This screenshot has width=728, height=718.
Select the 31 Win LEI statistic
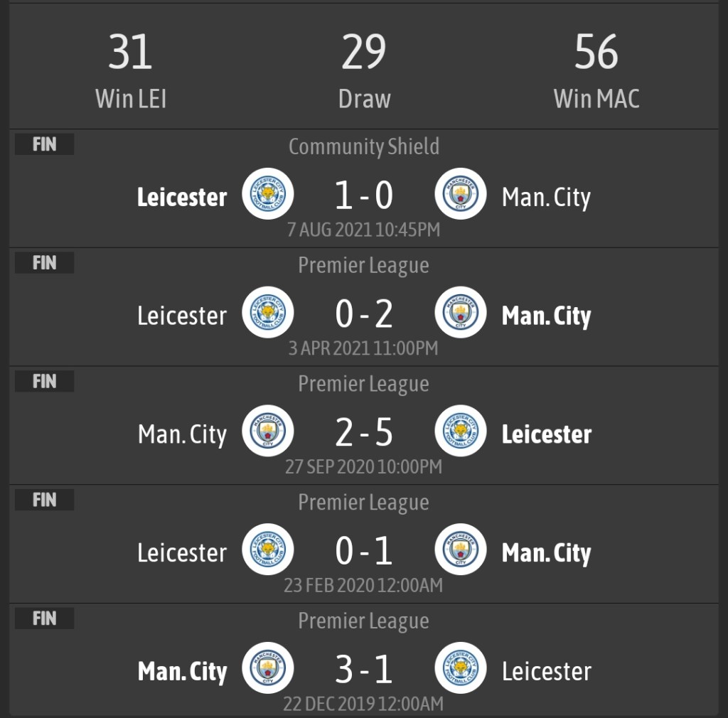point(131,71)
